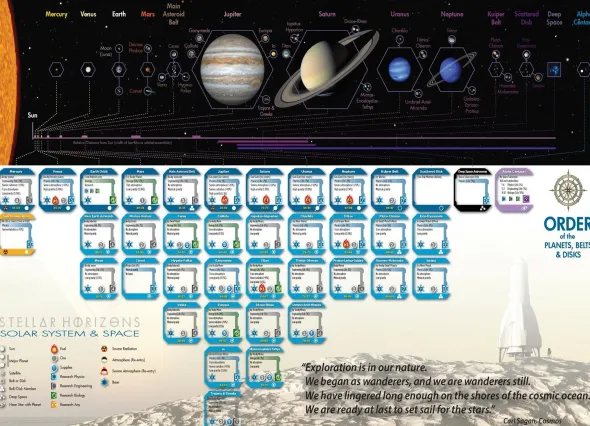Click the Kuiper Belt hexagon on the map

tap(496, 70)
